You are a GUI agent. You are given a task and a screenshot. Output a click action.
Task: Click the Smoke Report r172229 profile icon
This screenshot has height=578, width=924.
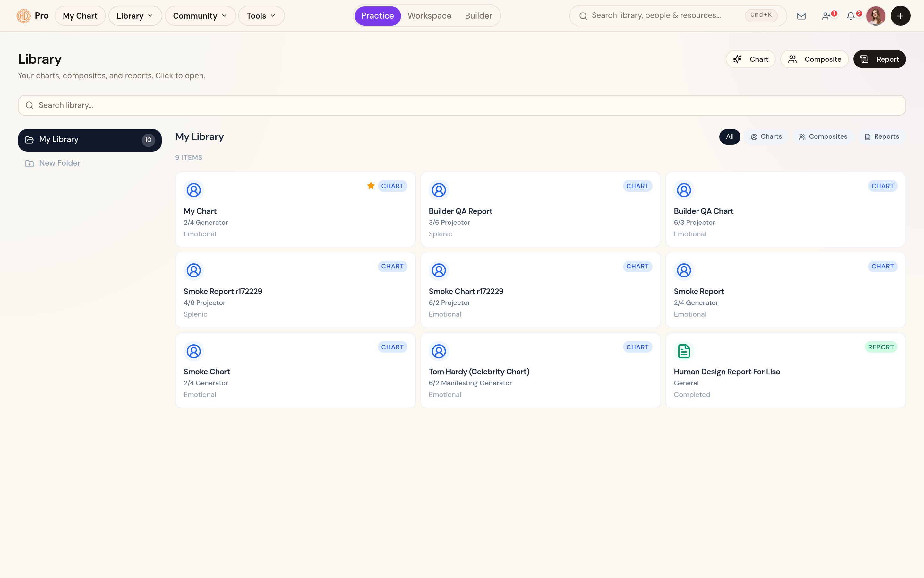(x=193, y=270)
